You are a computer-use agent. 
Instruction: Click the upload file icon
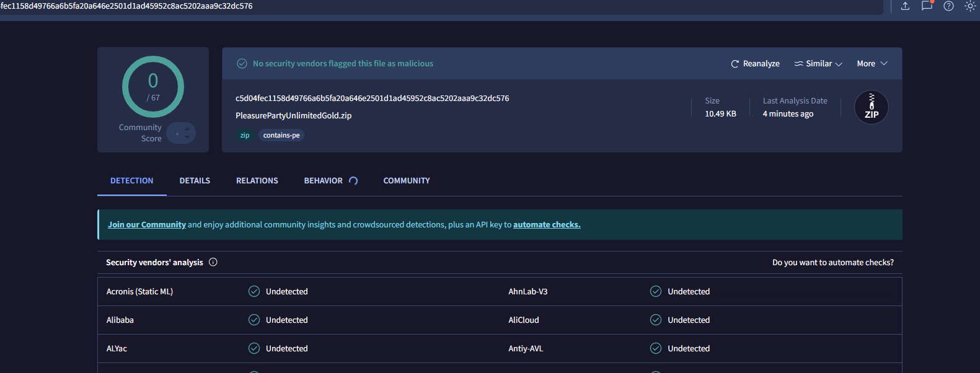(905, 6)
